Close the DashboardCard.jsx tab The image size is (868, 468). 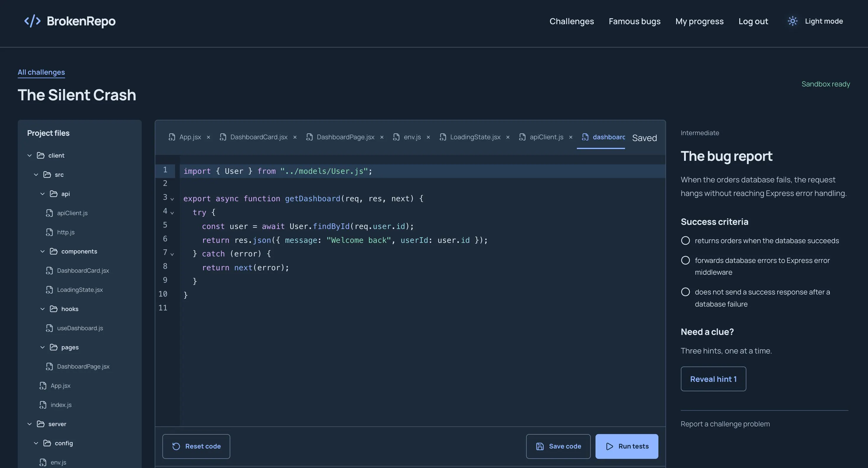click(295, 137)
